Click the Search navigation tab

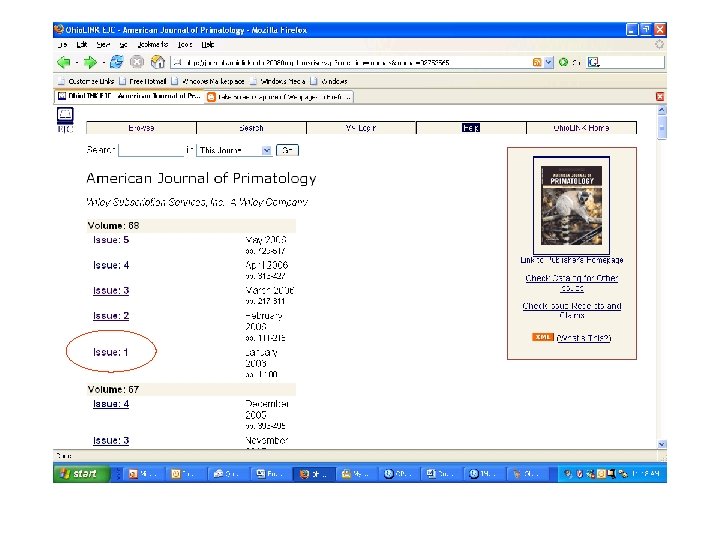point(251,128)
